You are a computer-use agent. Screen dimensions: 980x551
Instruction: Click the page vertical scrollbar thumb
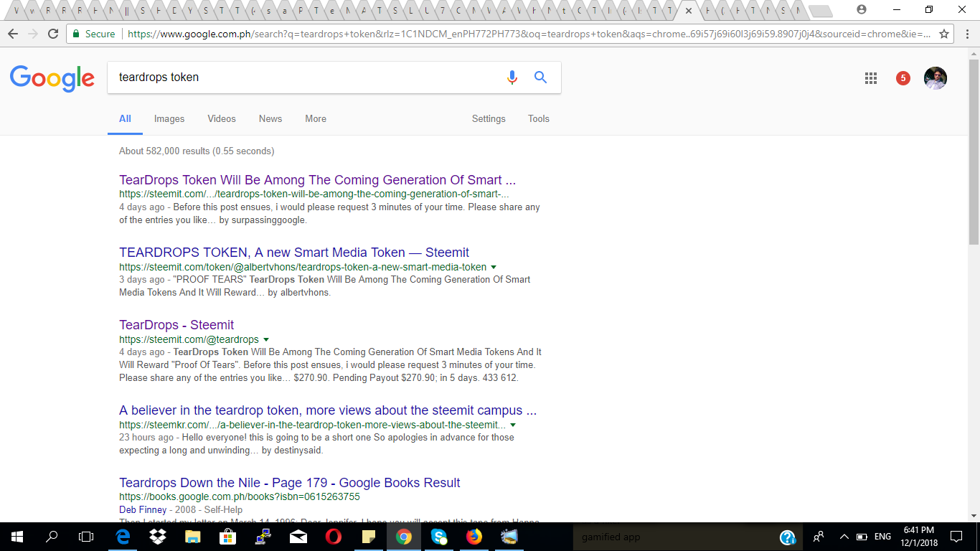coord(974,151)
